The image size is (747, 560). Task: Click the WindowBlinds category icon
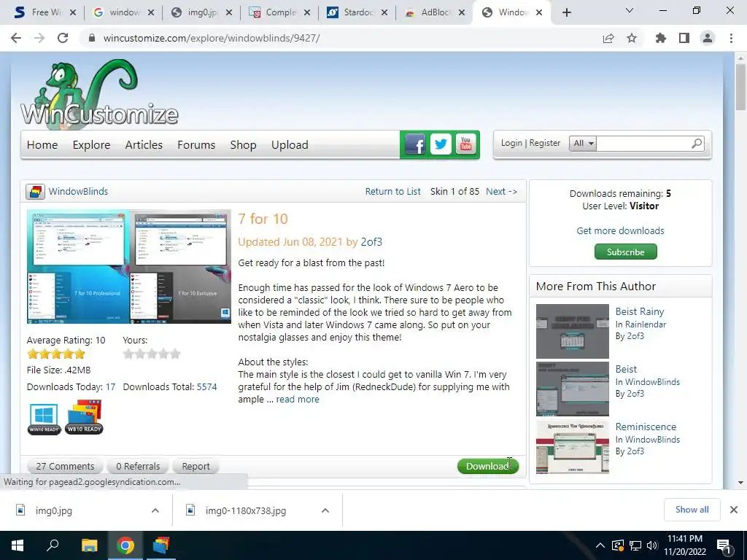pos(35,192)
